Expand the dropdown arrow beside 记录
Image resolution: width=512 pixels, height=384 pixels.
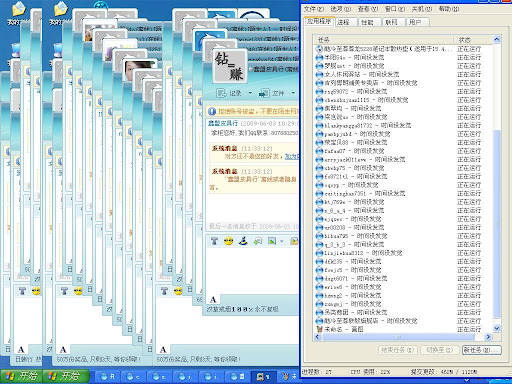(250, 93)
